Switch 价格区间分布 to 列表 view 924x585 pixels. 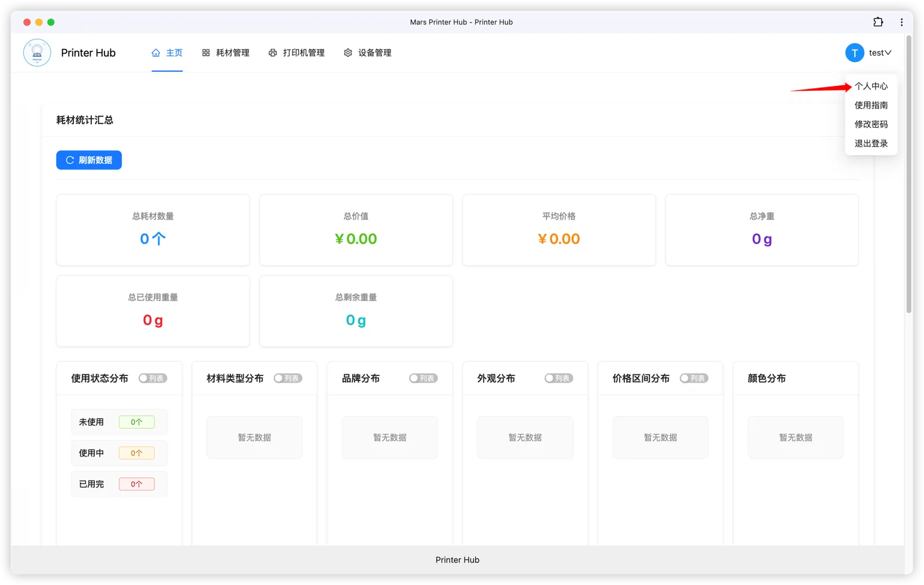694,378
